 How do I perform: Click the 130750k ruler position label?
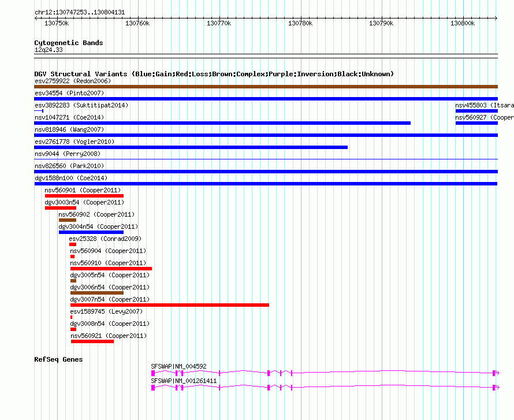pos(57,23)
